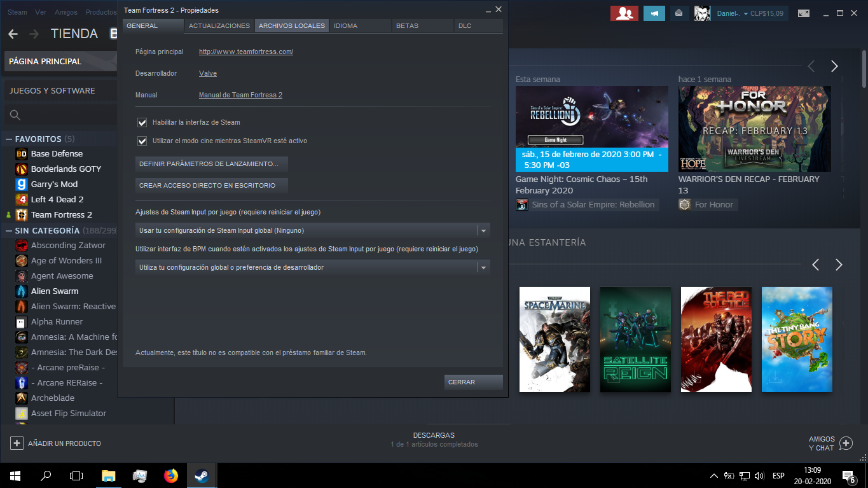Toggle the Habilitar la interfaz de Steam checkbox
868x488 pixels.
[142, 122]
